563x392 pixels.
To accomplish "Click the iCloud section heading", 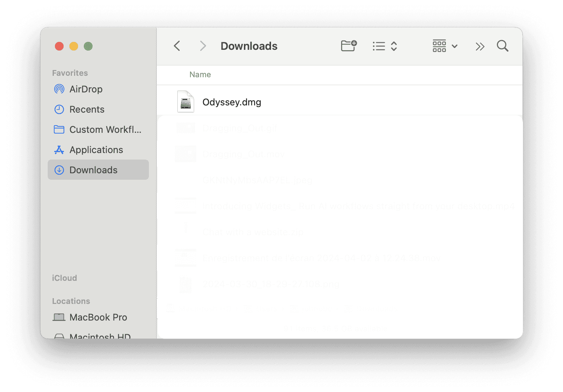I will pos(64,278).
